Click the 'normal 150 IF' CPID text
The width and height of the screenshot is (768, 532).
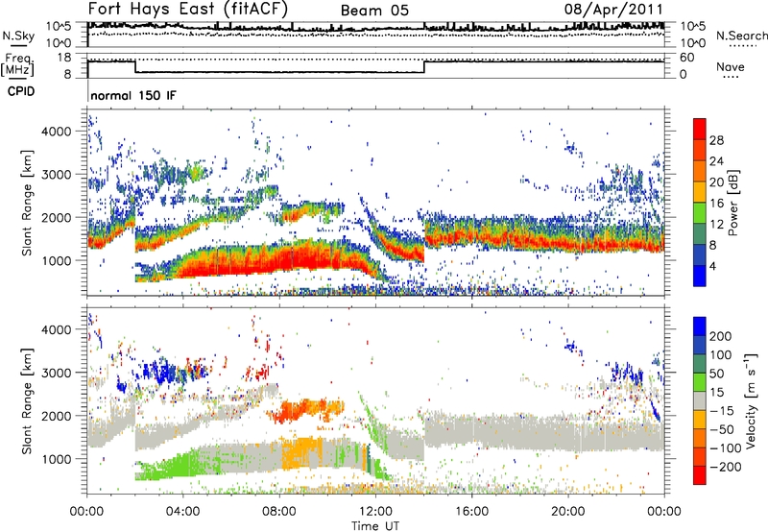[x=133, y=95]
